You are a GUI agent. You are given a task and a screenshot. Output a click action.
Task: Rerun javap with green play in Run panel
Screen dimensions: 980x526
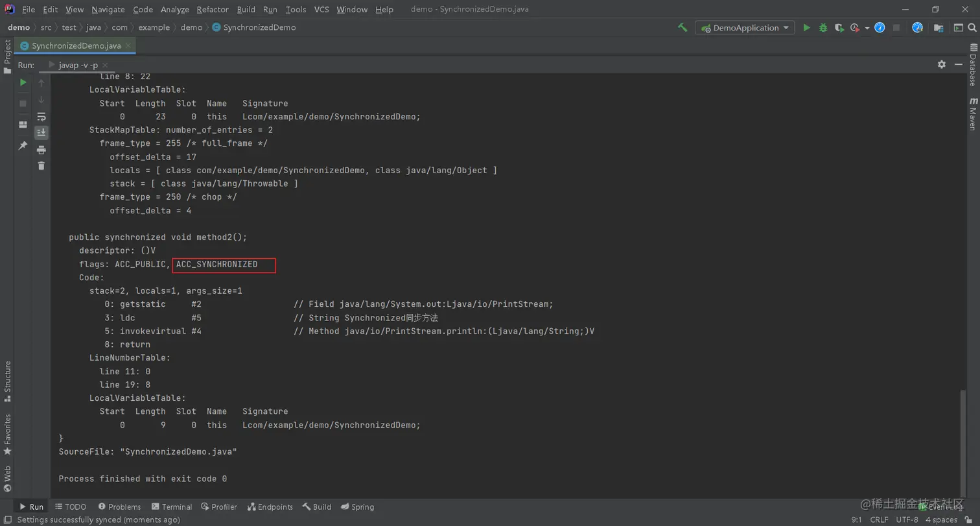23,82
